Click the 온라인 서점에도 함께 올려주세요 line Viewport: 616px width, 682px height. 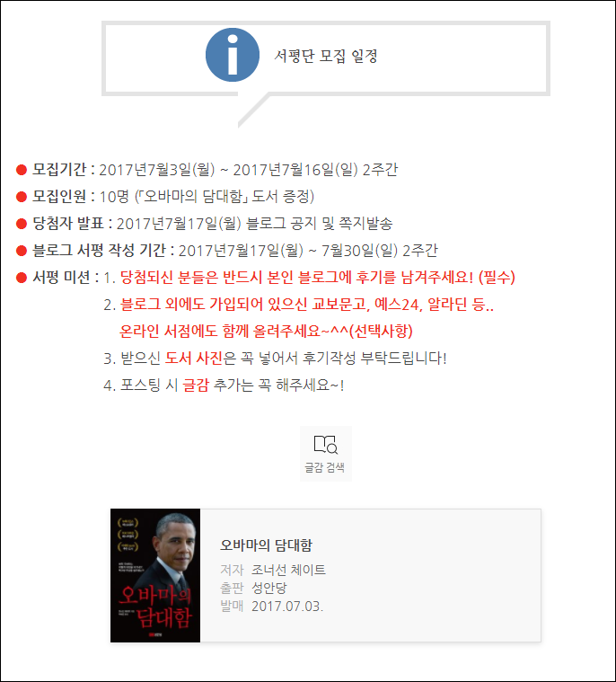coord(266,331)
